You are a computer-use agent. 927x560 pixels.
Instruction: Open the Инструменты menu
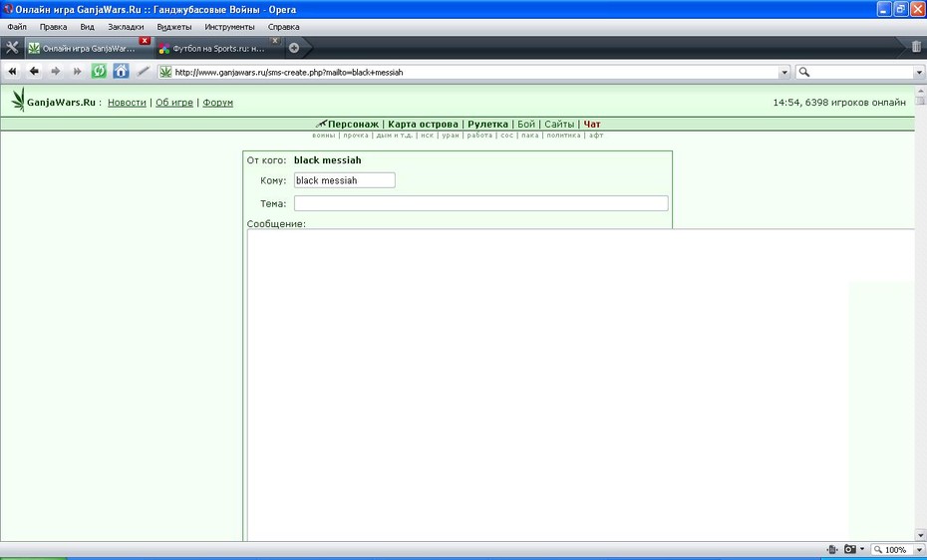pos(229,27)
